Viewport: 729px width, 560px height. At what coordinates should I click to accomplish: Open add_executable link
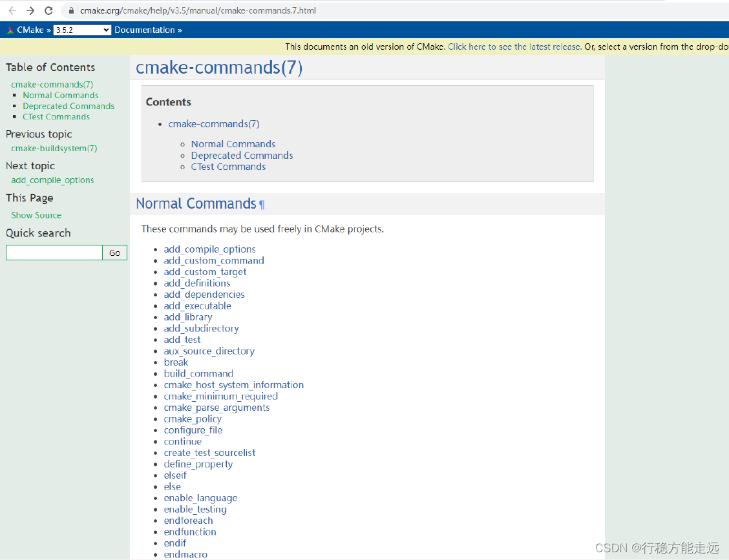(x=198, y=306)
